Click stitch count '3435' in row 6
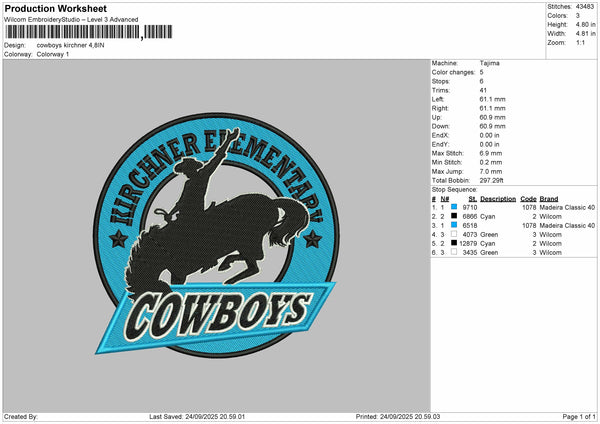The width and height of the screenshot is (600, 424). pyautogui.click(x=470, y=253)
